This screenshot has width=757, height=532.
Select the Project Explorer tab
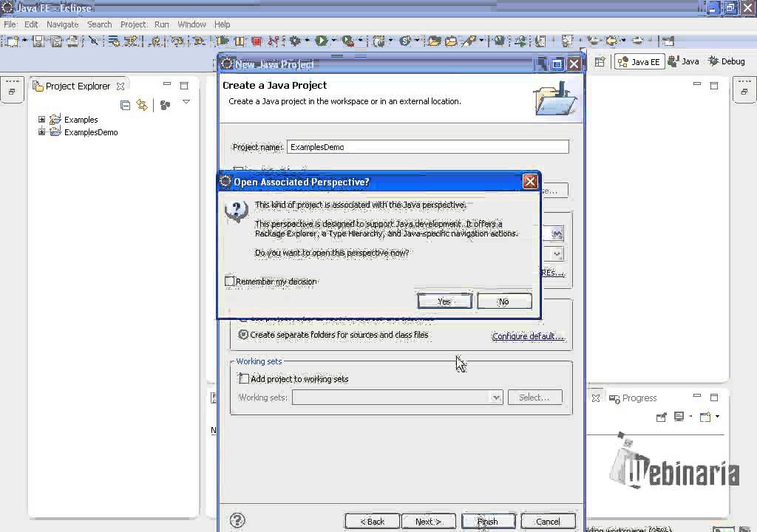pyautogui.click(x=78, y=86)
